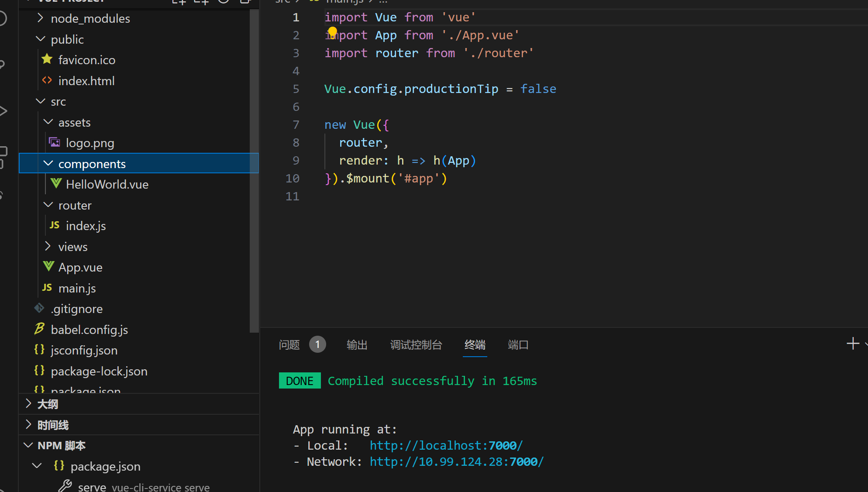Click the explorer vertical scrollbar
This screenshot has height=492, width=868.
254,170
